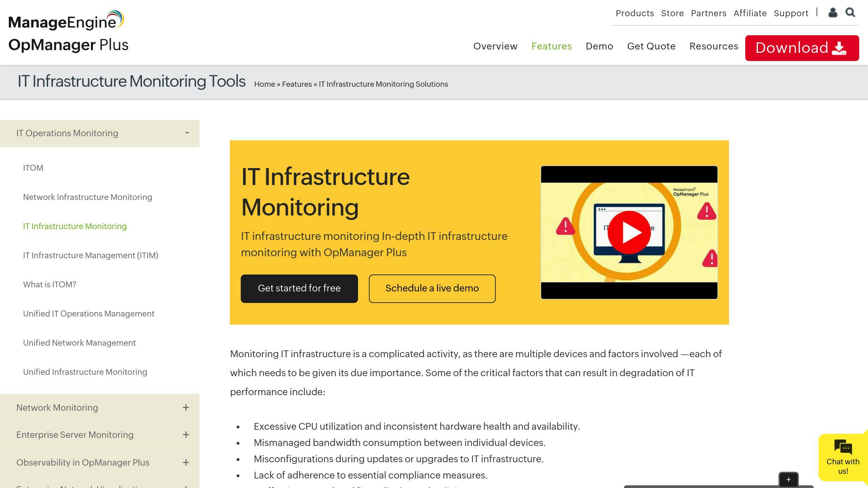Go to Partners page
868x488 pixels.
tap(709, 13)
